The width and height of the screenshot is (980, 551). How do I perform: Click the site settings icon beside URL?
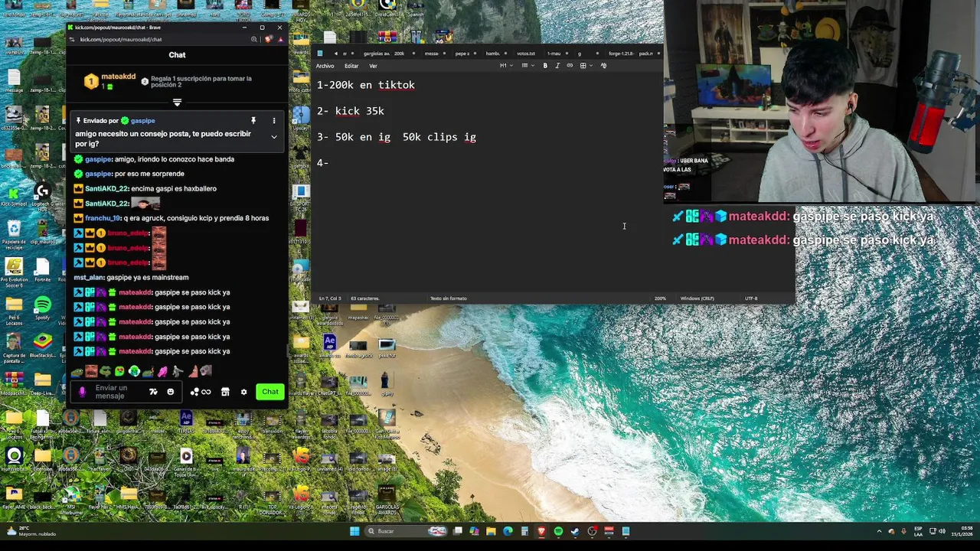point(72,39)
